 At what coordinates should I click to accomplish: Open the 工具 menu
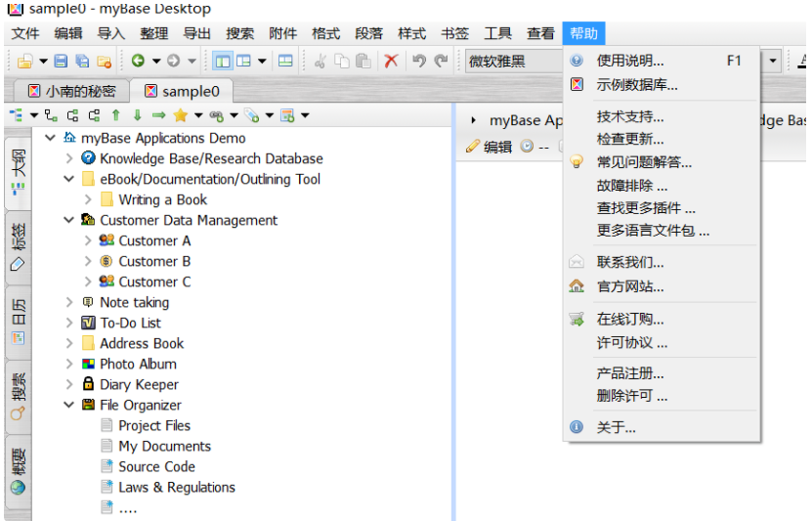point(497,33)
